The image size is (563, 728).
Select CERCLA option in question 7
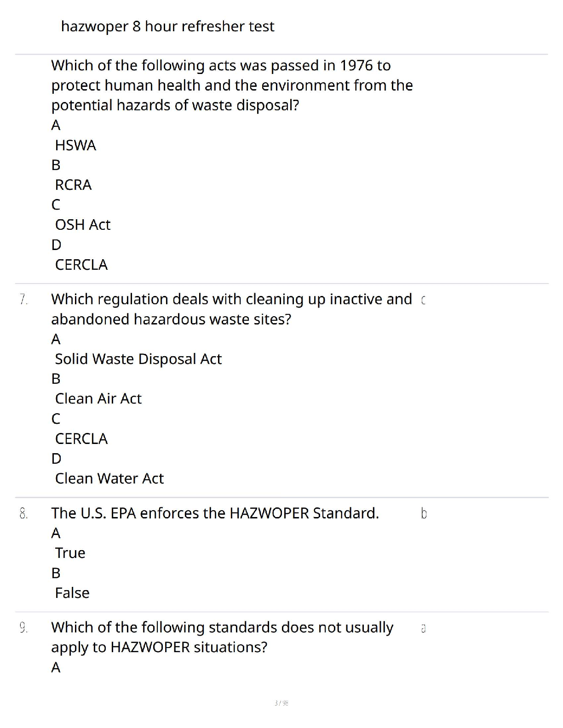coord(81,439)
